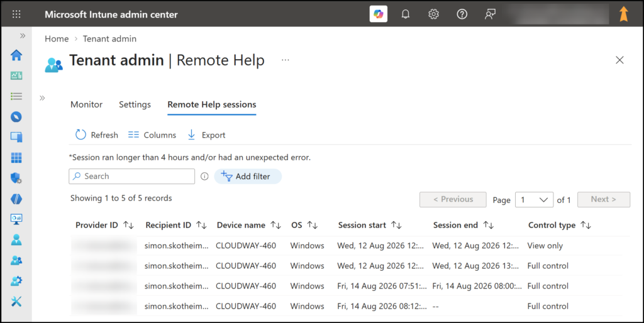Open the notifications bell
This screenshot has width=644, height=323.
click(406, 14)
